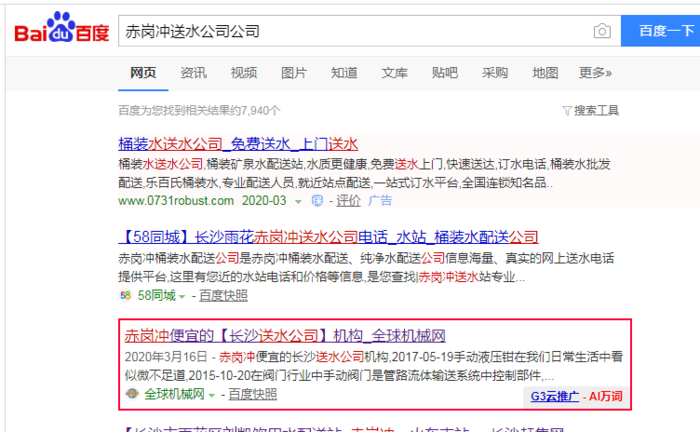Click text 百度为您找到相关结果约7,940个
This screenshot has width=700, height=432.
tap(199, 110)
